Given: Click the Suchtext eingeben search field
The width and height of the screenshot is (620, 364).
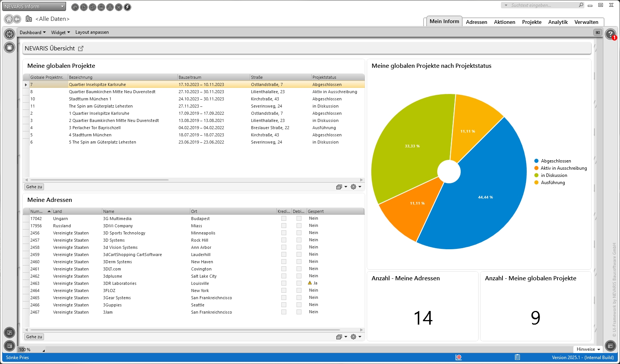Looking at the screenshot, I should coord(543,5).
